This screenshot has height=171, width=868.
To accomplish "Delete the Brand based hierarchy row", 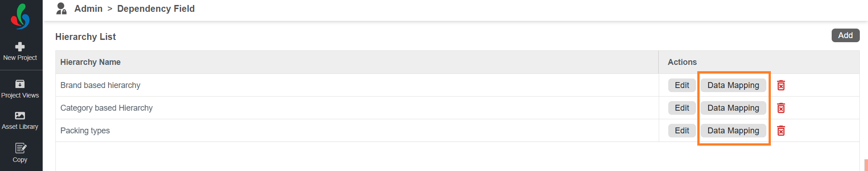I will tap(781, 85).
